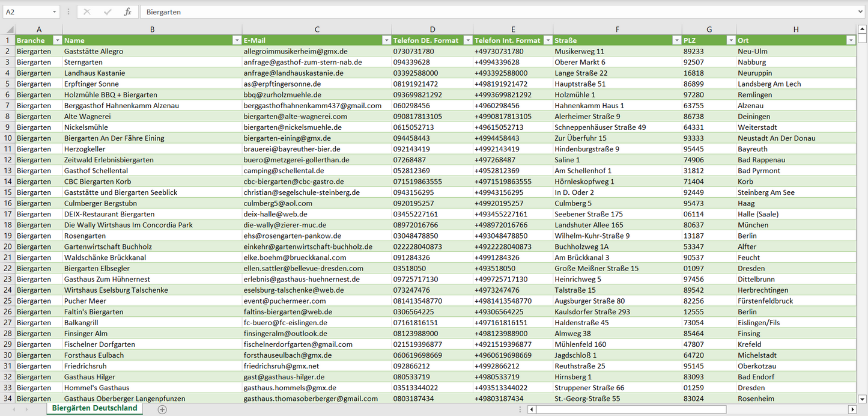Select the Biergärten Deutschland sheet tab
868x416 pixels.
[x=94, y=408]
